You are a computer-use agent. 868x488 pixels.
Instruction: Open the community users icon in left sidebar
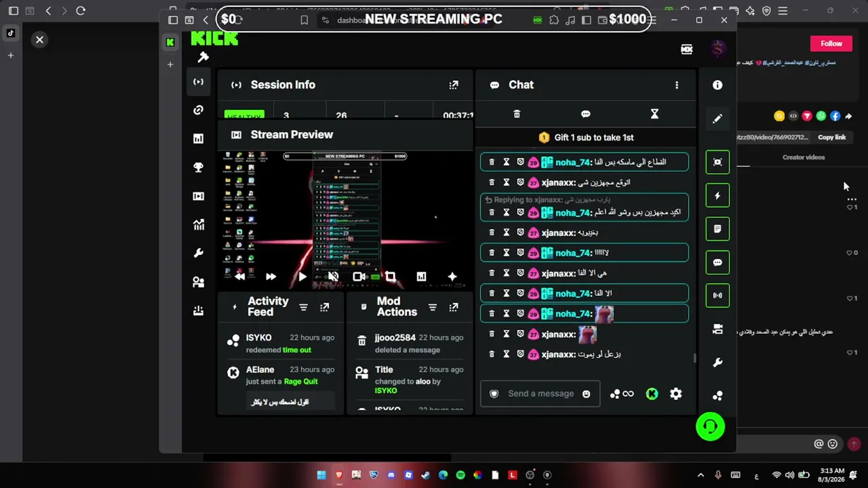[x=198, y=282]
